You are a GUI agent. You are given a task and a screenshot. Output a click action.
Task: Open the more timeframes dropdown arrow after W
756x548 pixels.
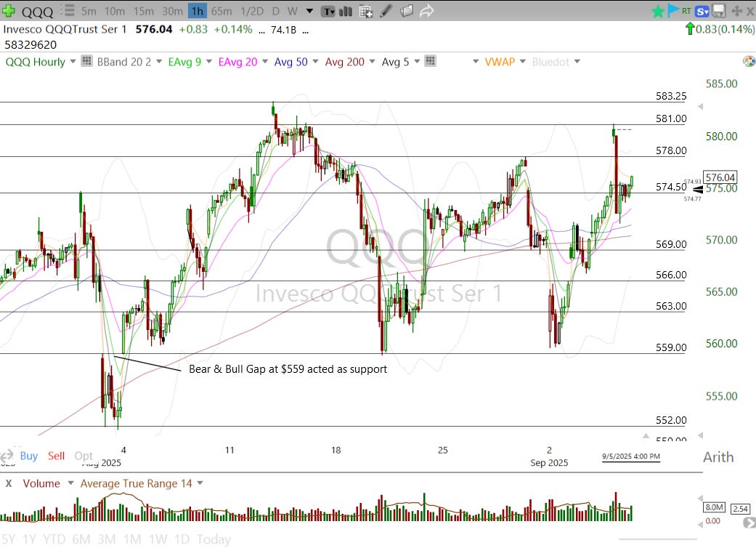[309, 11]
